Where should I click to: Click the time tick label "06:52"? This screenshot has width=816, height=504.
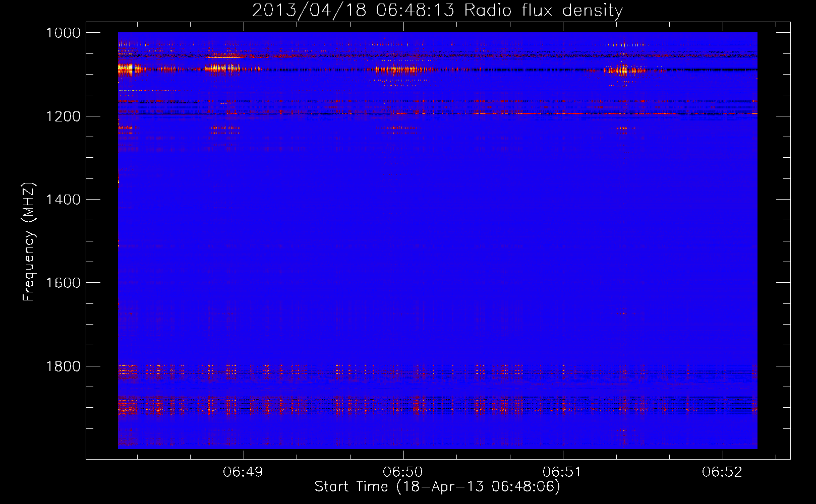[x=722, y=472]
